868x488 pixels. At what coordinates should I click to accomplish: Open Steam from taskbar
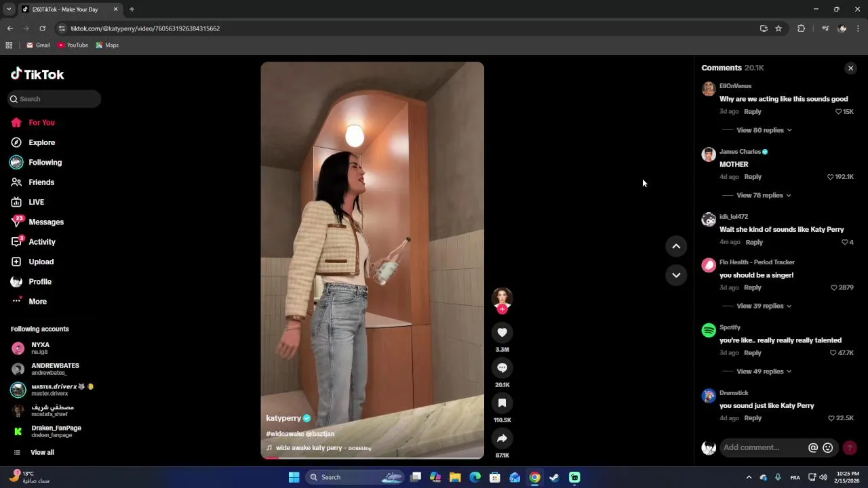pos(554,477)
